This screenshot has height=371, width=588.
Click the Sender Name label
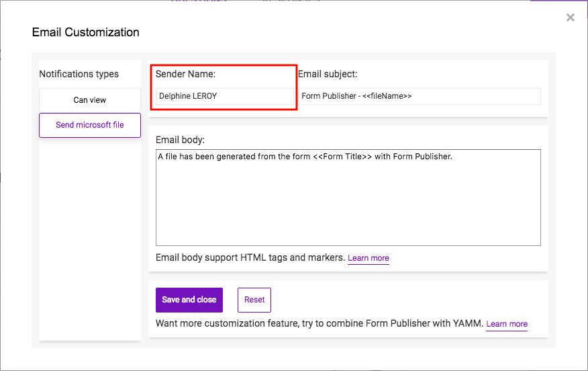[x=186, y=74]
